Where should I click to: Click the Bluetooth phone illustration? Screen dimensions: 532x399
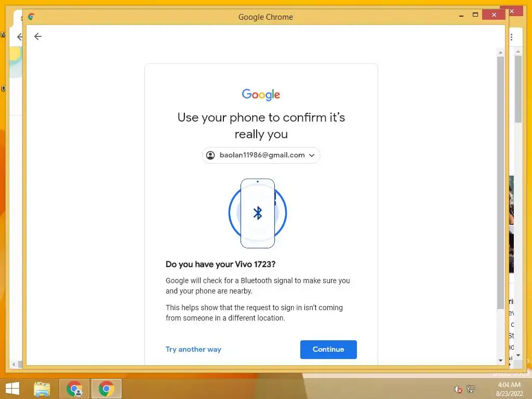pos(258,214)
